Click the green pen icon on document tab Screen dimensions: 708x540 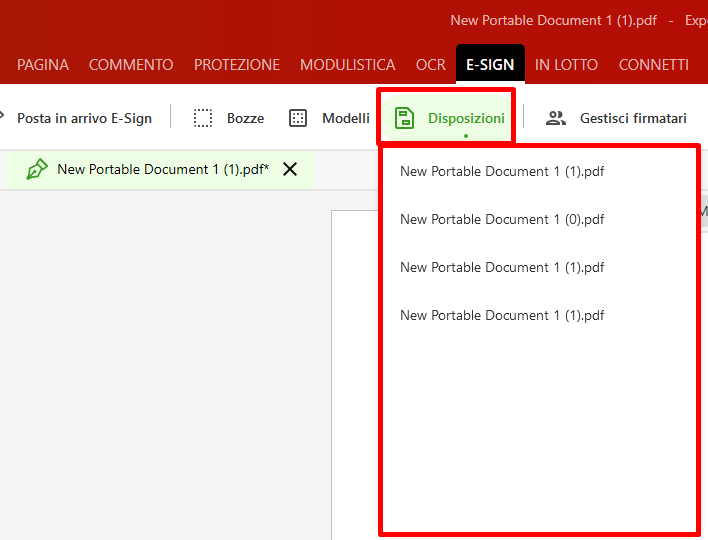pyautogui.click(x=37, y=169)
